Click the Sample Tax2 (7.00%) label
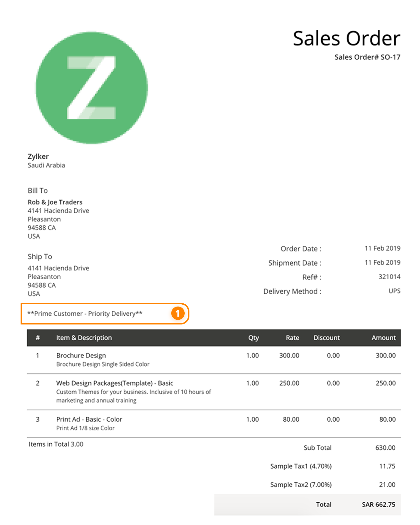The width and height of the screenshot is (420, 525). [x=301, y=485]
